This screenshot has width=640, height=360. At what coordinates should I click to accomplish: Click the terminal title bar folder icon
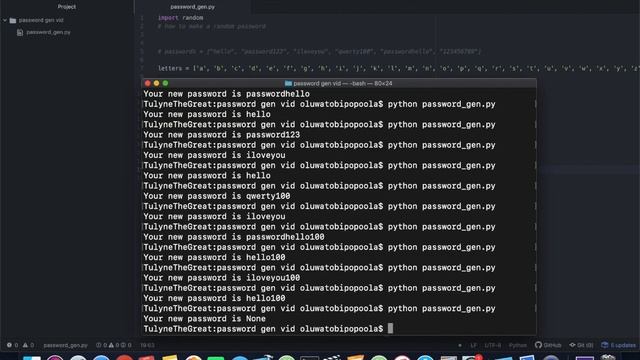tap(288, 83)
